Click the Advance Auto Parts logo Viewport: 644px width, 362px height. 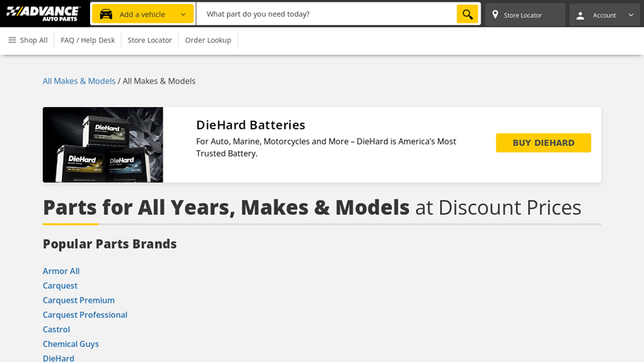[x=43, y=14]
